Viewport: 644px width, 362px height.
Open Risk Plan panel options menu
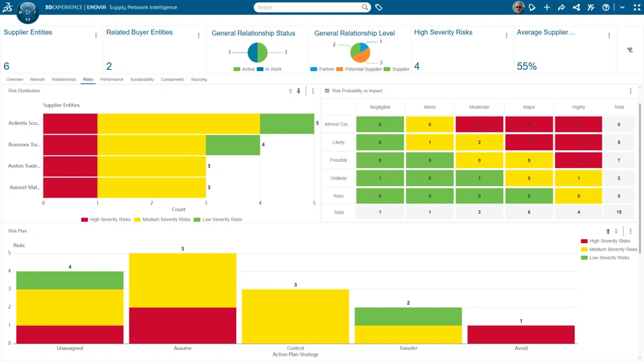coord(631,231)
